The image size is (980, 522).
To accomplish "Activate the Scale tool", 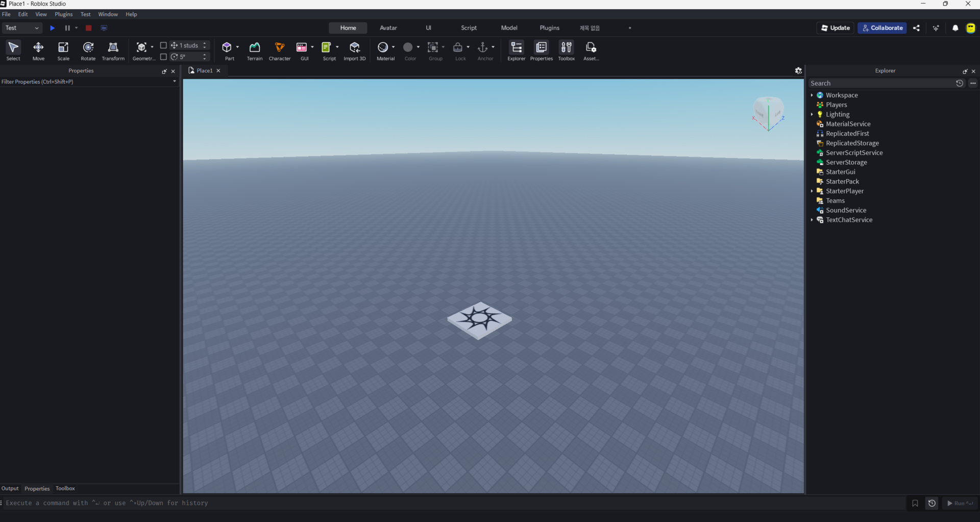I will (63, 51).
